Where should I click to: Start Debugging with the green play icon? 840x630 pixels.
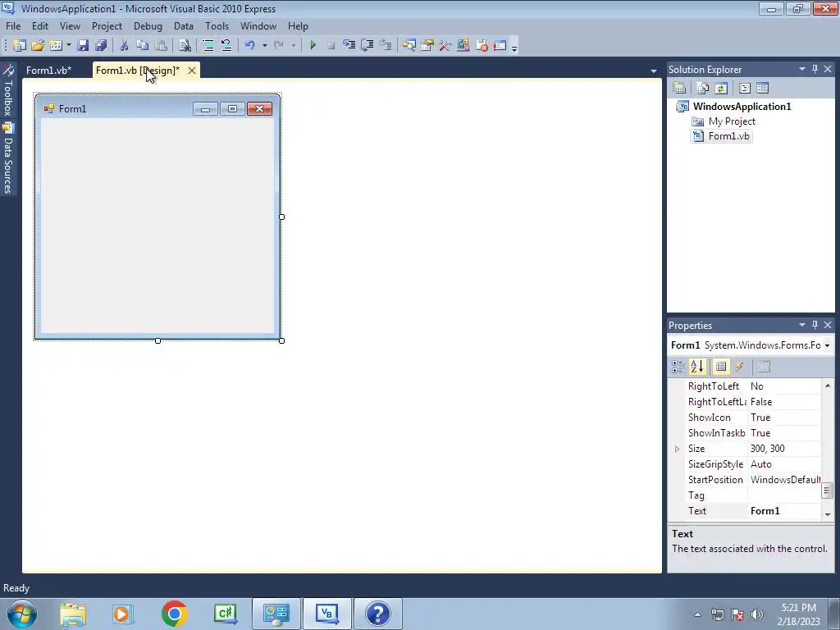point(313,46)
